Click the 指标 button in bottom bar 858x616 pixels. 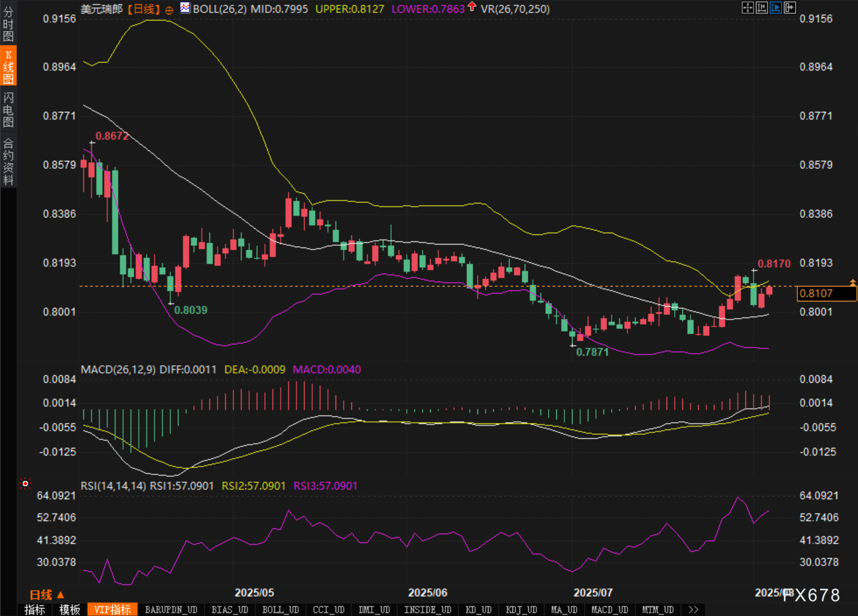point(35,610)
